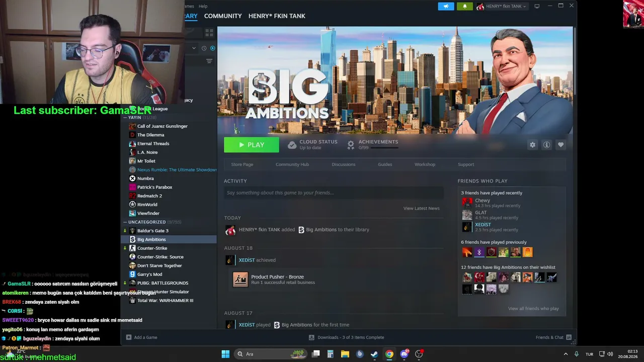This screenshot has height=362, width=644.
Task: Open the Windows Start menu
Action: [x=225, y=354]
